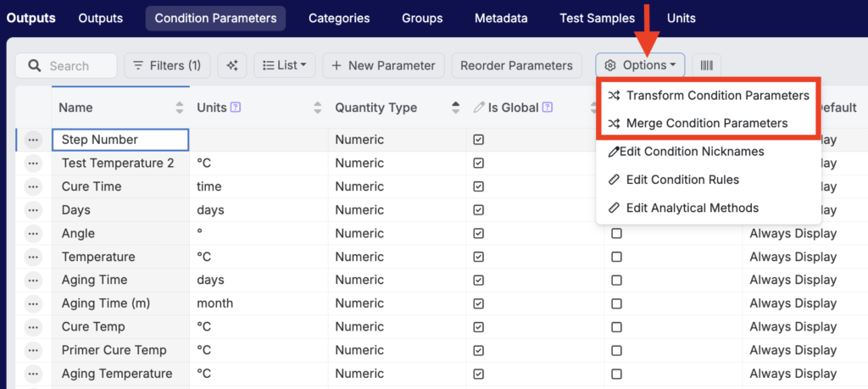Open row menu for Temperature parameter
Image resolution: width=868 pixels, height=389 pixels.
[x=33, y=257]
